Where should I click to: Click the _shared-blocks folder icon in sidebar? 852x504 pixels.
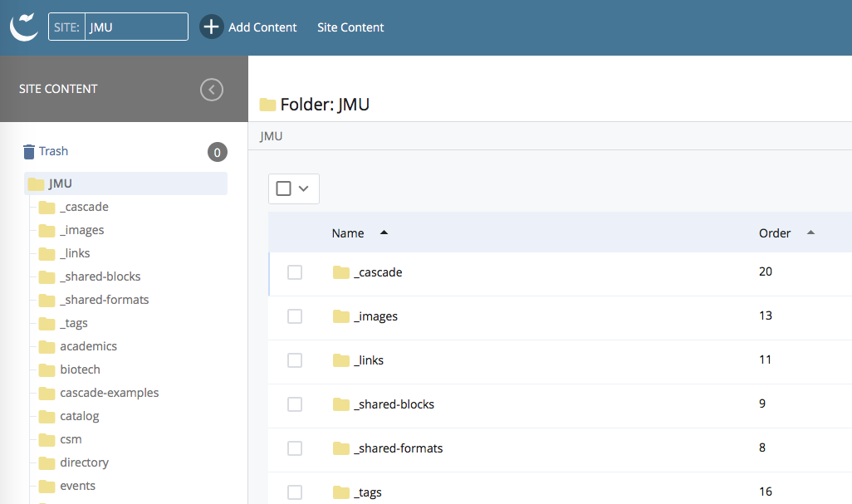47,277
